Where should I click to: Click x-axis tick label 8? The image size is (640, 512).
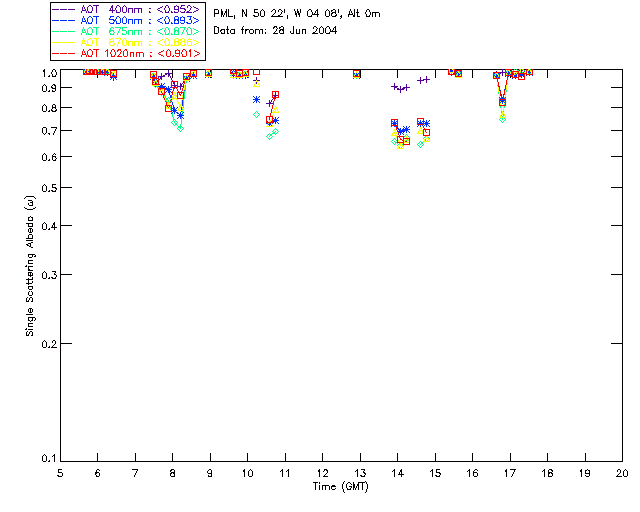coord(173,473)
